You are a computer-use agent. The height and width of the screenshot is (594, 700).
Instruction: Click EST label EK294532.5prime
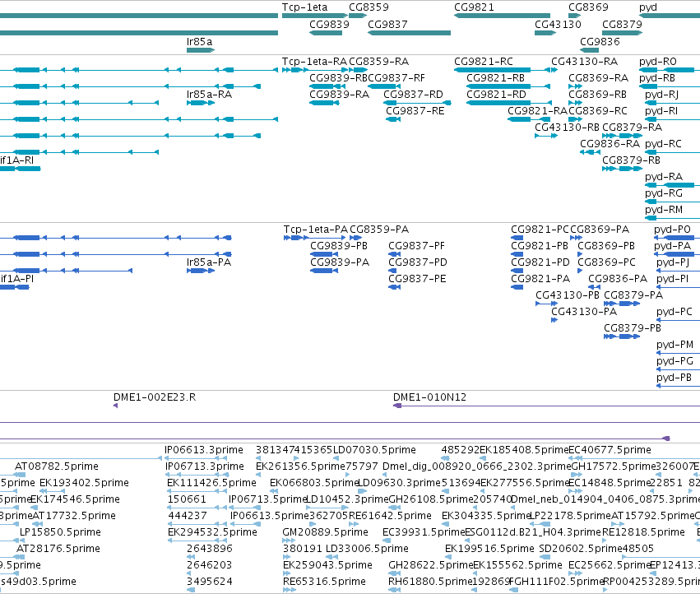point(212,532)
